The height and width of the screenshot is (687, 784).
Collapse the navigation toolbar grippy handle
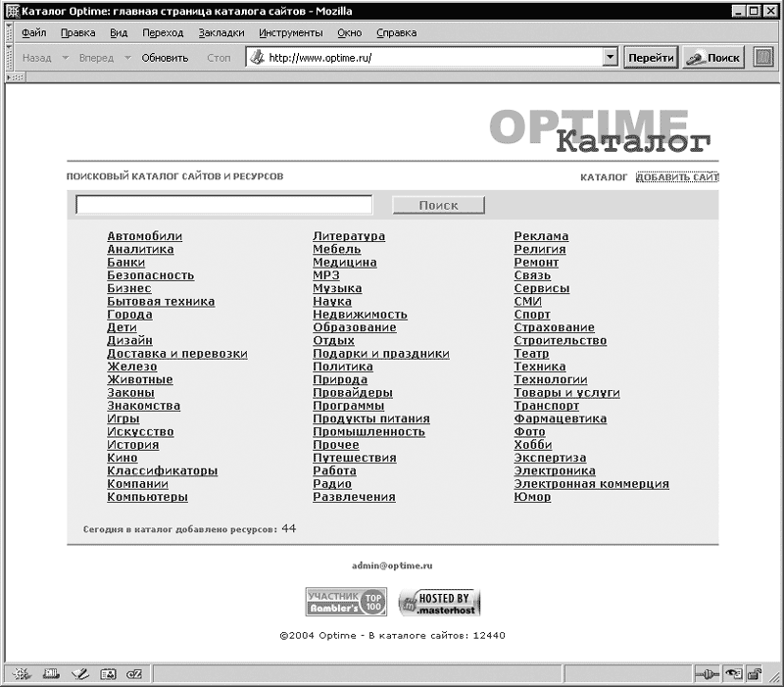pos(9,58)
